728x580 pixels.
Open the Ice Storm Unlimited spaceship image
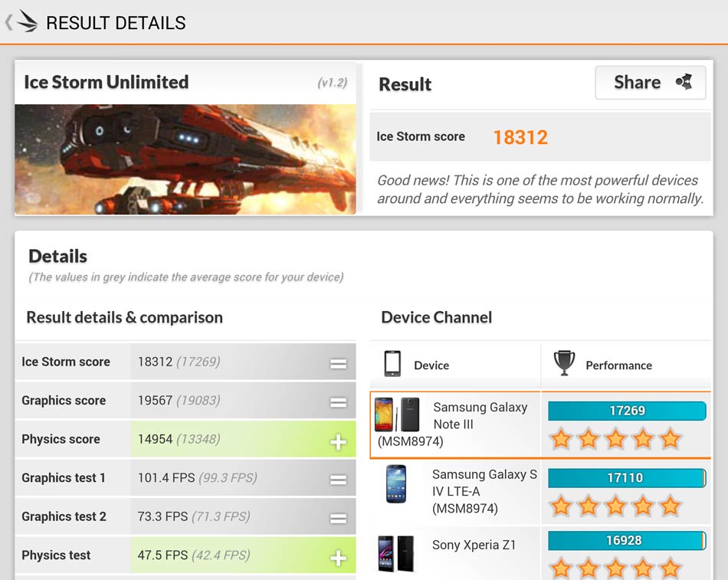(x=185, y=159)
